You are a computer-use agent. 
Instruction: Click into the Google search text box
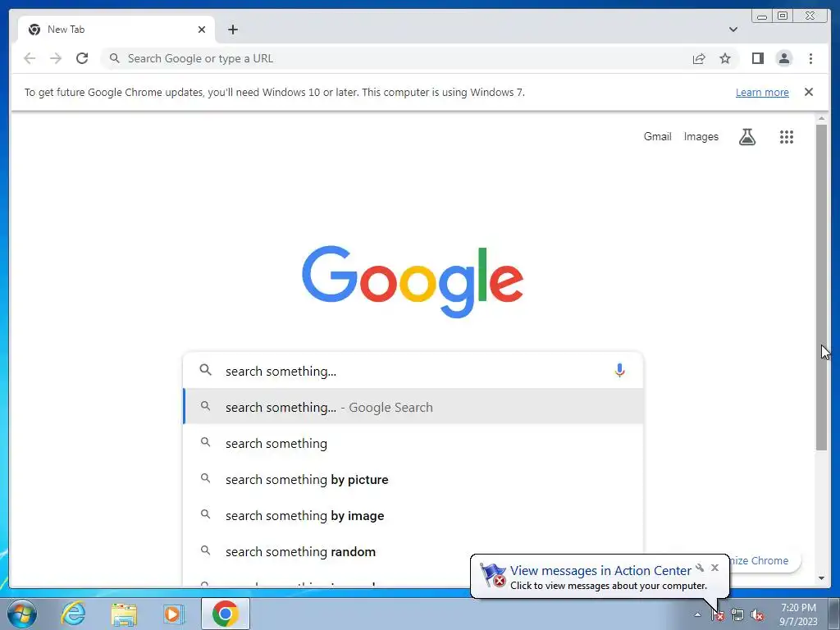click(x=413, y=371)
